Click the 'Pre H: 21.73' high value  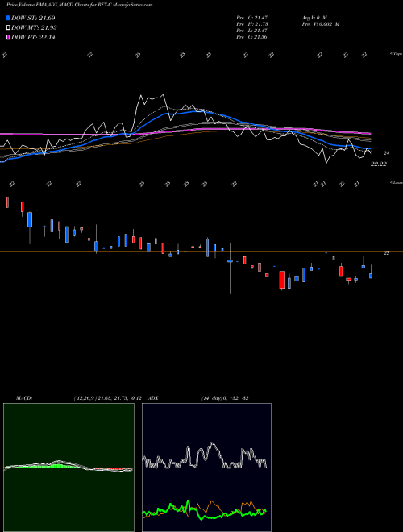251,24
